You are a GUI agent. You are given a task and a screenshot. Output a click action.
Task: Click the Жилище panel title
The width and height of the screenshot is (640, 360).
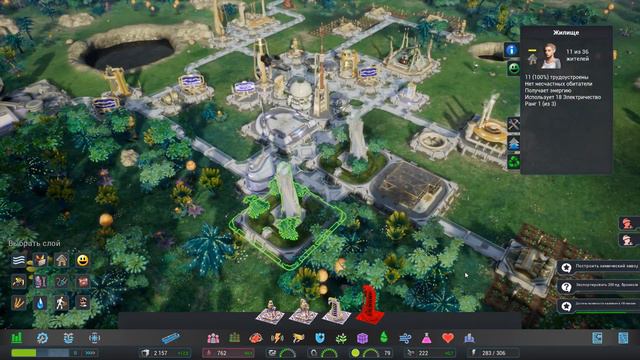click(x=566, y=33)
